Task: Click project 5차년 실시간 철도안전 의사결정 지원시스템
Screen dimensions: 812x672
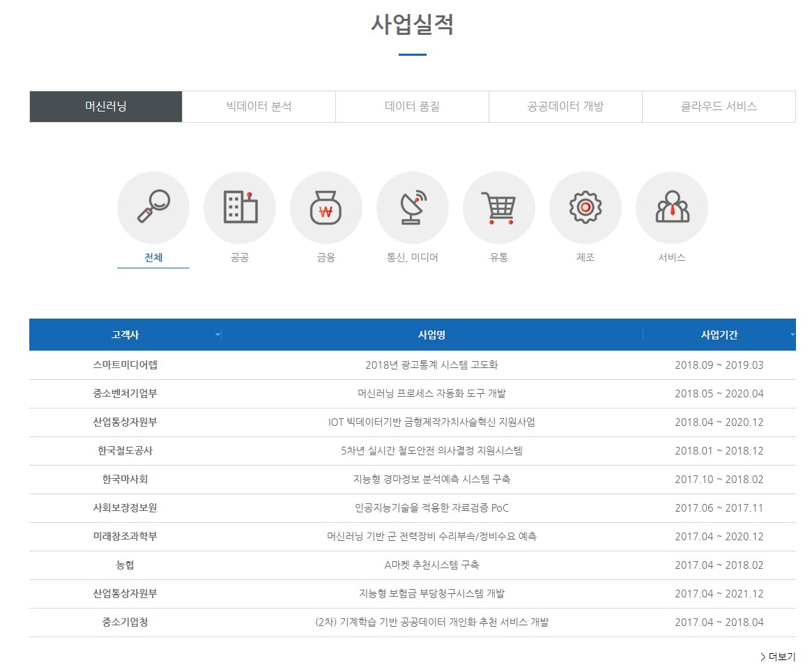Action: click(432, 450)
